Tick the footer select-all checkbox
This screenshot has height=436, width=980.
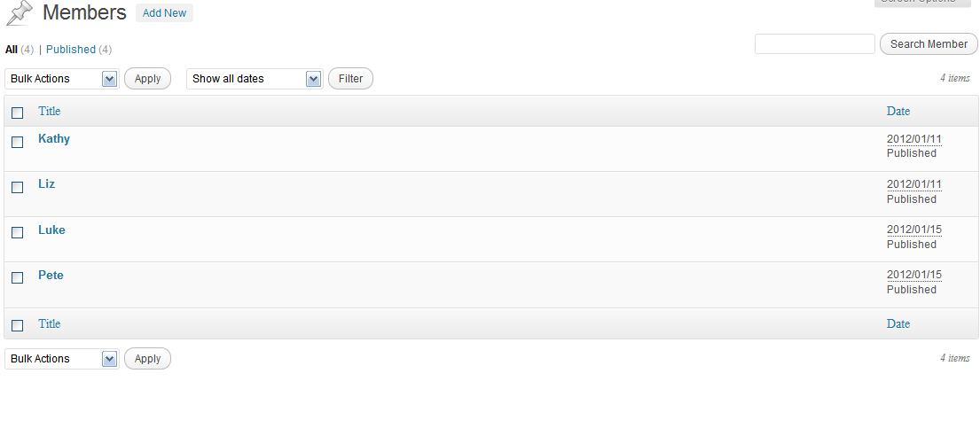tap(18, 325)
